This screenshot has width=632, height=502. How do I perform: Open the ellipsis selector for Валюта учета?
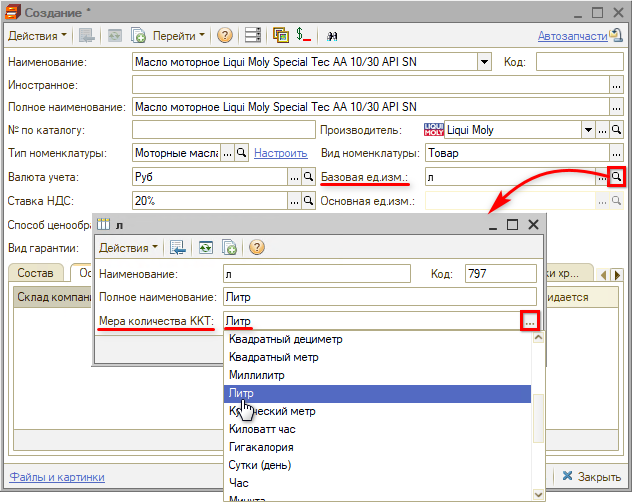click(x=294, y=177)
